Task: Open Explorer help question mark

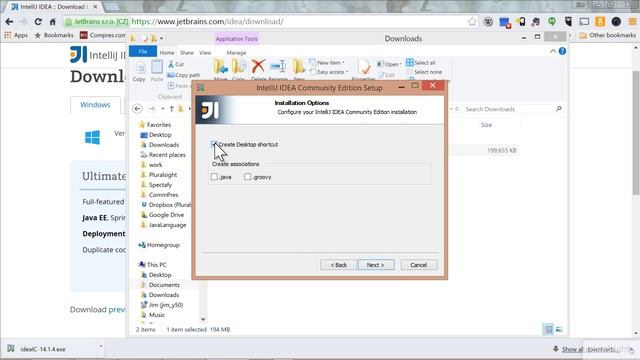Action: click(x=562, y=51)
